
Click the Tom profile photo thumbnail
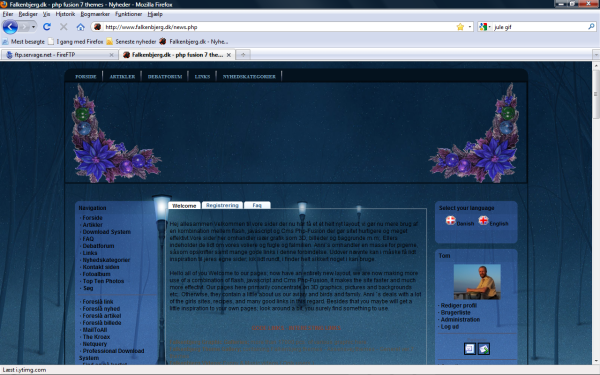pos(477,282)
